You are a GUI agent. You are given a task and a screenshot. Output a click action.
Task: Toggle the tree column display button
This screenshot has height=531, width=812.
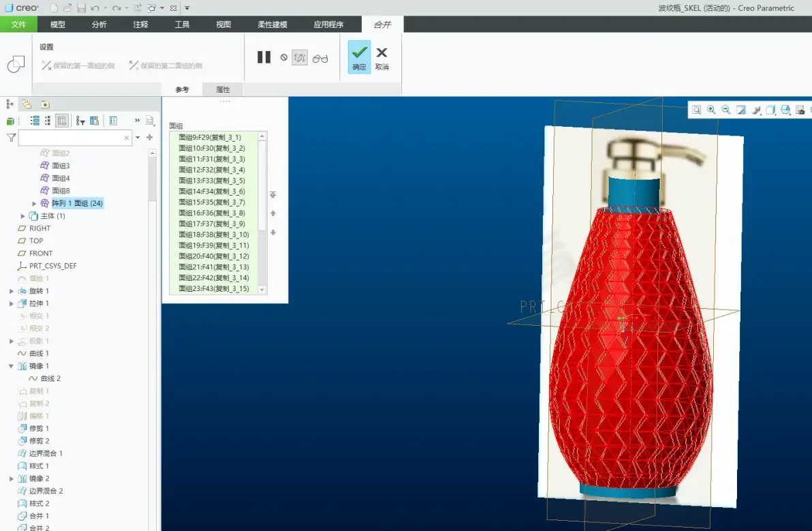pyautogui.click(x=61, y=121)
